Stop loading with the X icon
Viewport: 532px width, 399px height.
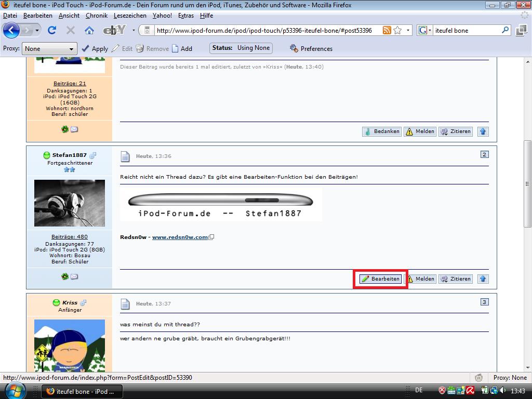tap(71, 31)
